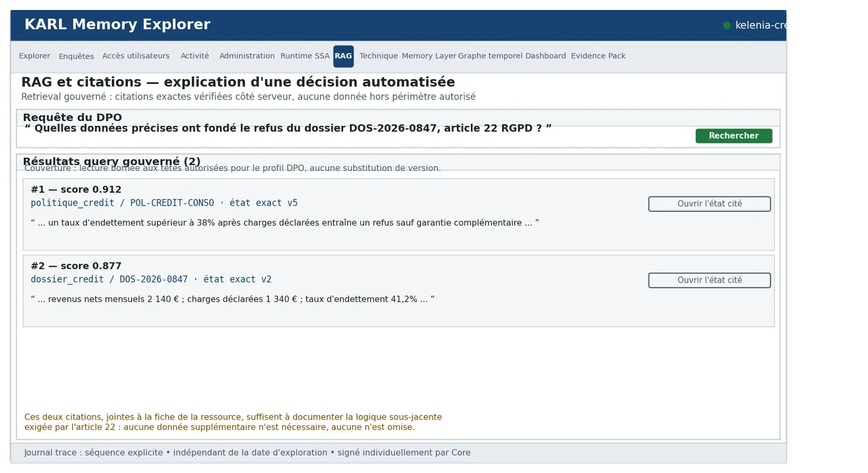Click the 'Couverture : lecture bornée' note
The width and height of the screenshot is (868, 473).
[x=232, y=168]
